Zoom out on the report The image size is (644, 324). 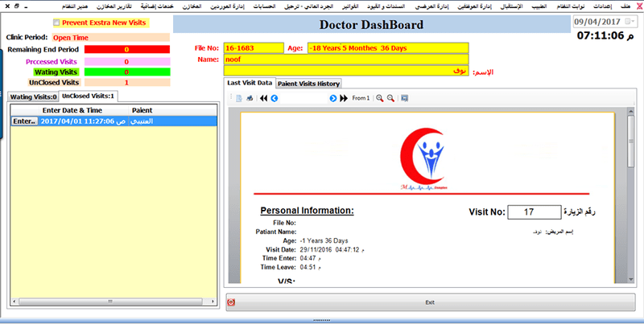(x=390, y=98)
